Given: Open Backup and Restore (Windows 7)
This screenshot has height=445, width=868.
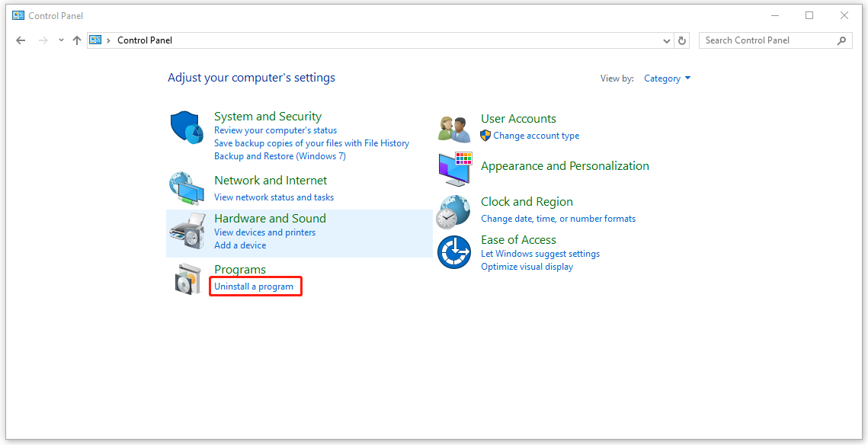Looking at the screenshot, I should pos(280,156).
